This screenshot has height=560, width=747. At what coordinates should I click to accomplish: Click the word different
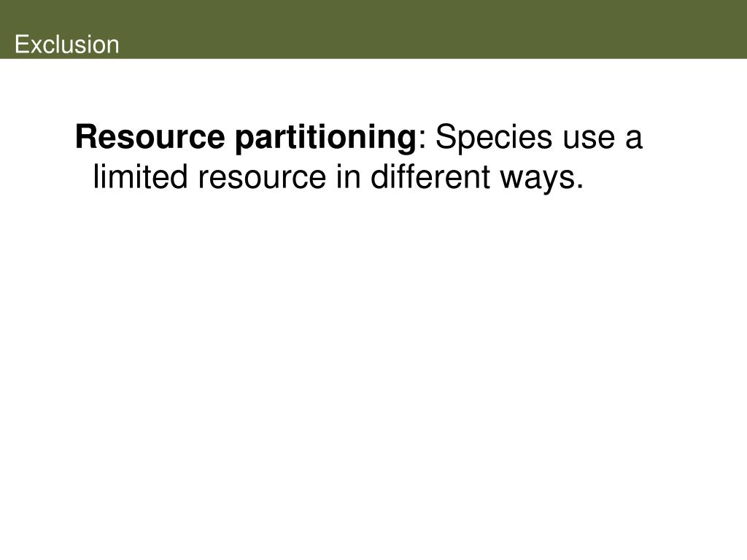(x=430, y=177)
